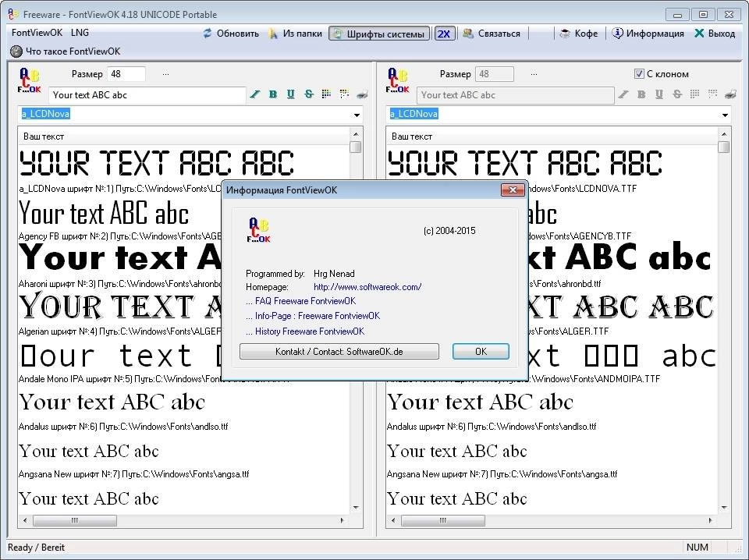Viewport: 749px width, 560px height.
Task: Click the Ваш текст column header on right
Action: tap(552, 136)
